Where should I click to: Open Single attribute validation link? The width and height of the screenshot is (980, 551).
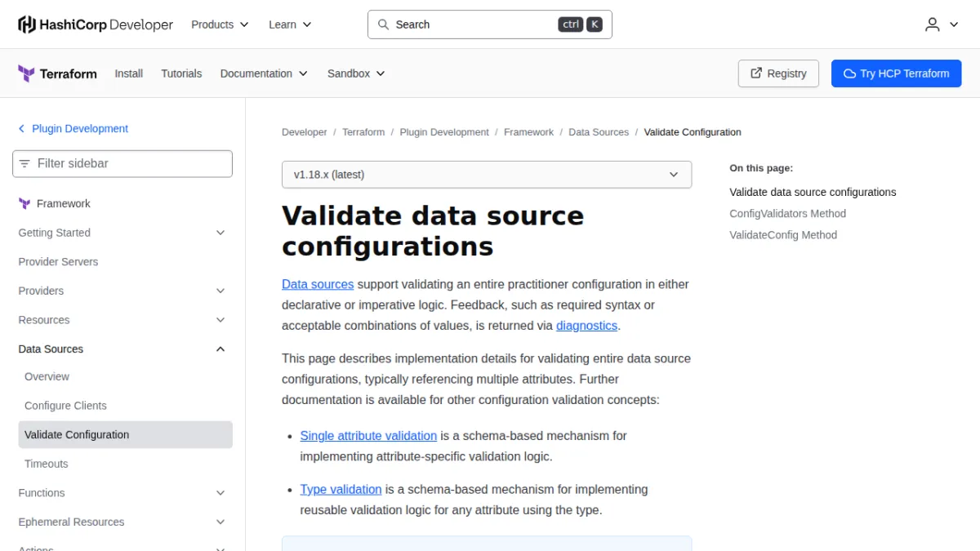pyautogui.click(x=368, y=436)
